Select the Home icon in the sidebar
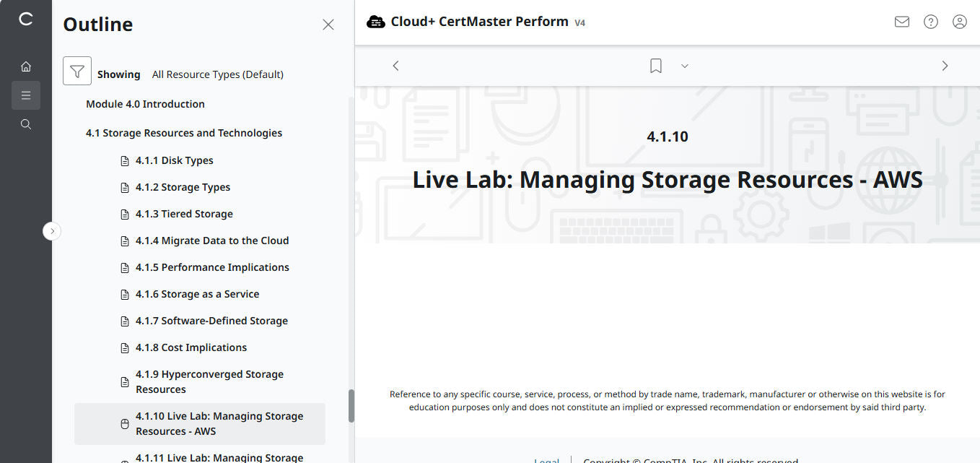 [x=26, y=66]
